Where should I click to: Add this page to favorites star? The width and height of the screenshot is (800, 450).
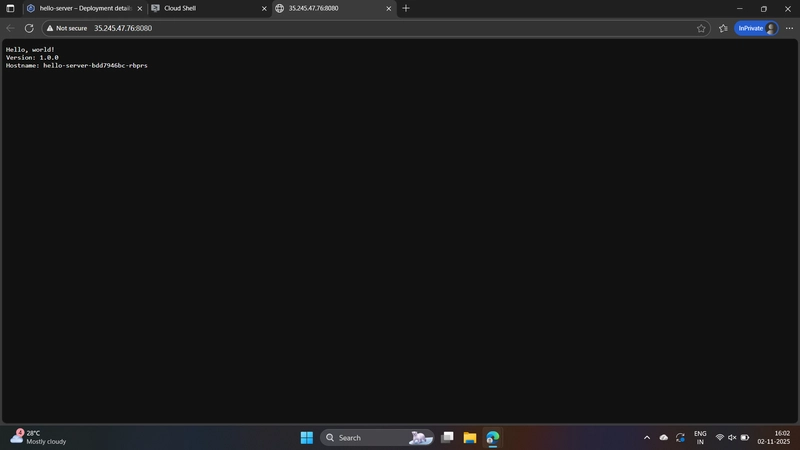[701, 28]
